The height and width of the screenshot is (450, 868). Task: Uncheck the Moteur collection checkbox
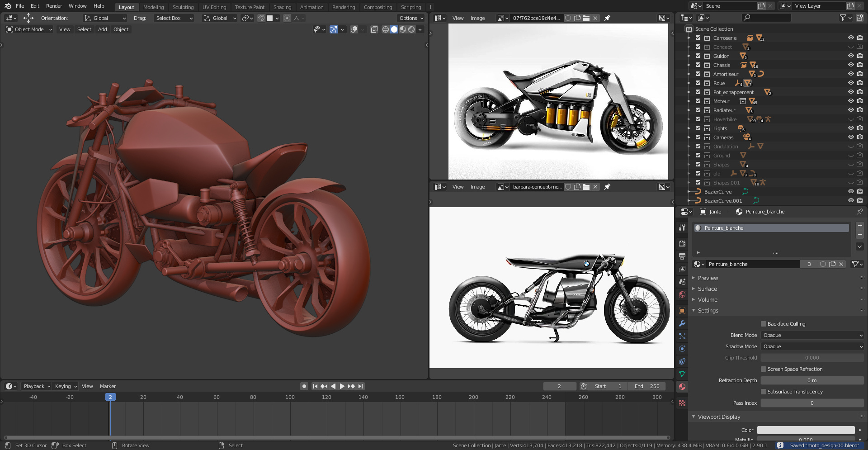(x=698, y=101)
